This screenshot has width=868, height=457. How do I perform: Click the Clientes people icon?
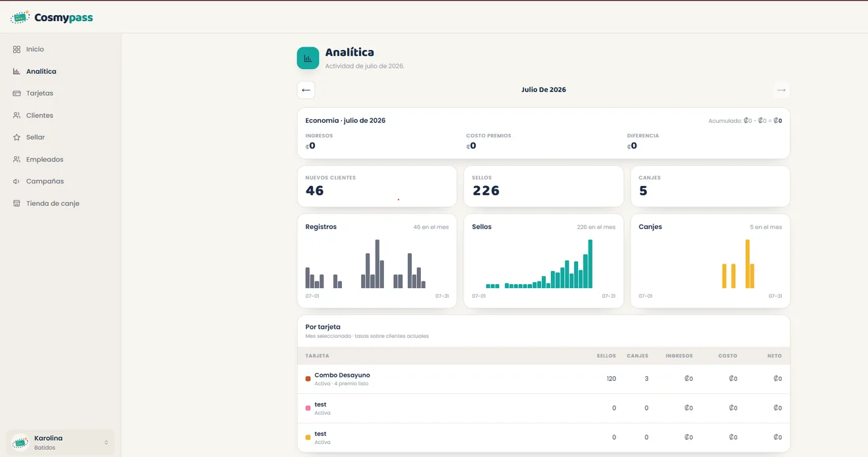point(16,115)
